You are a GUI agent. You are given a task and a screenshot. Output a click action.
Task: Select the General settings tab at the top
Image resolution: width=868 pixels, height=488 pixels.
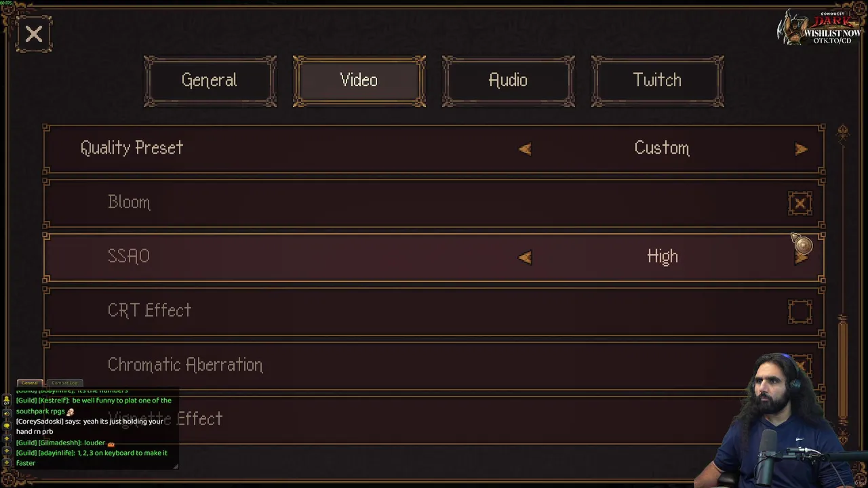click(x=210, y=81)
